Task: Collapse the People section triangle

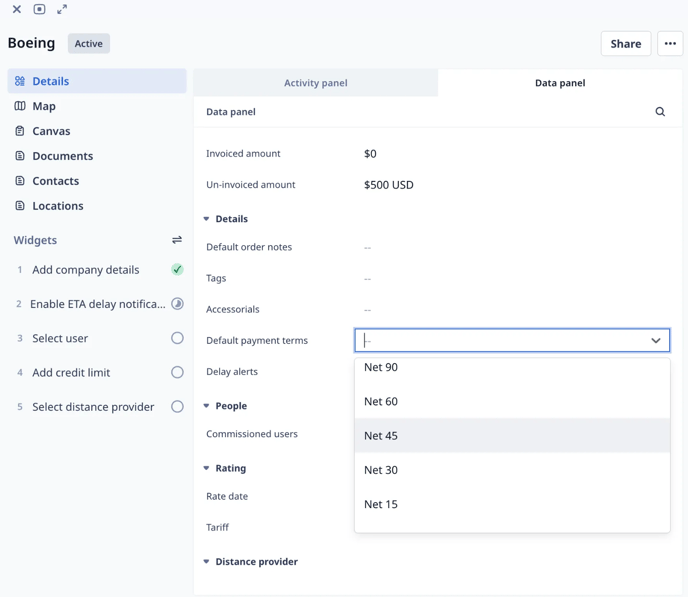Action: 206,406
